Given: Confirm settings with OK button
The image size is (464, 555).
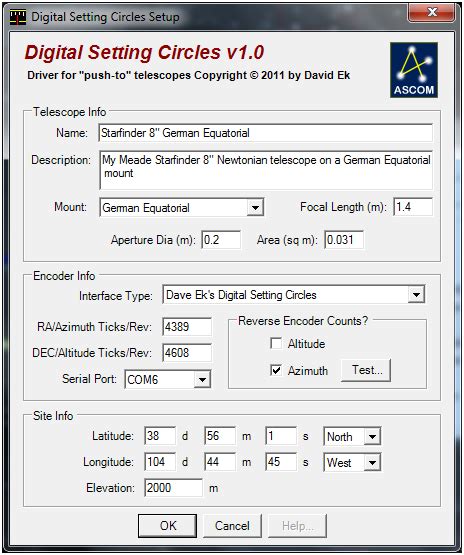Looking at the screenshot, I should coord(167,526).
